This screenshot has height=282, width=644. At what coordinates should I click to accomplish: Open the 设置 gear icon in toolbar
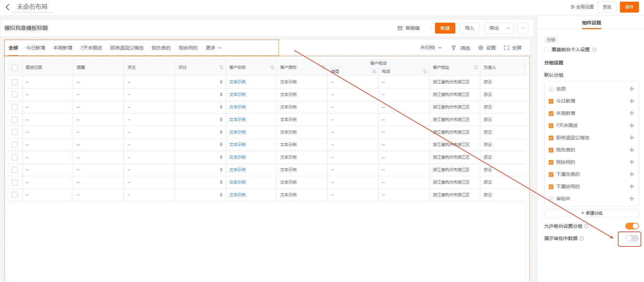coord(481,48)
